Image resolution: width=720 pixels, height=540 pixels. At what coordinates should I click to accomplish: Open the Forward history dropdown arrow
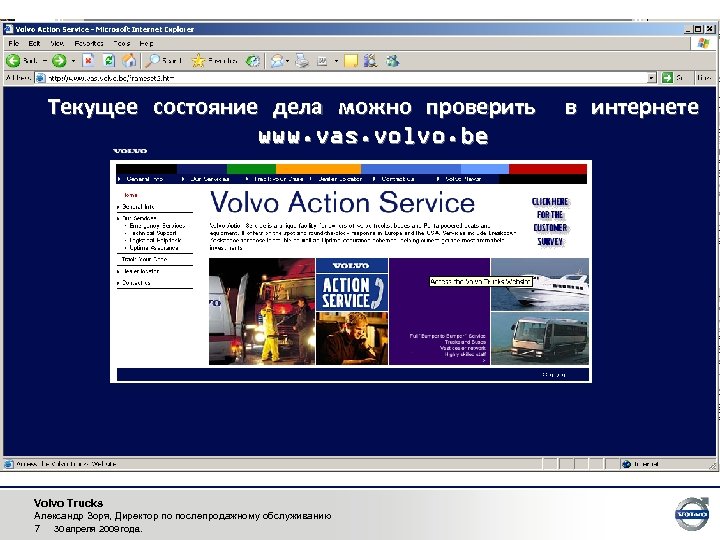73,61
